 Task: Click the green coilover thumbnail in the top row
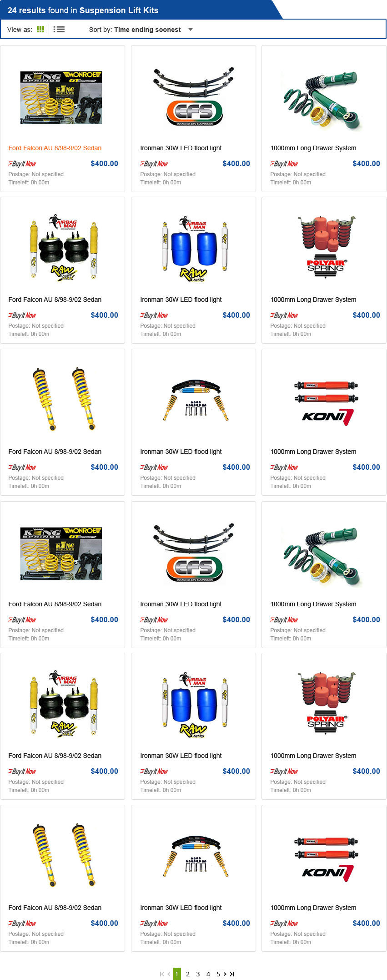click(322, 100)
